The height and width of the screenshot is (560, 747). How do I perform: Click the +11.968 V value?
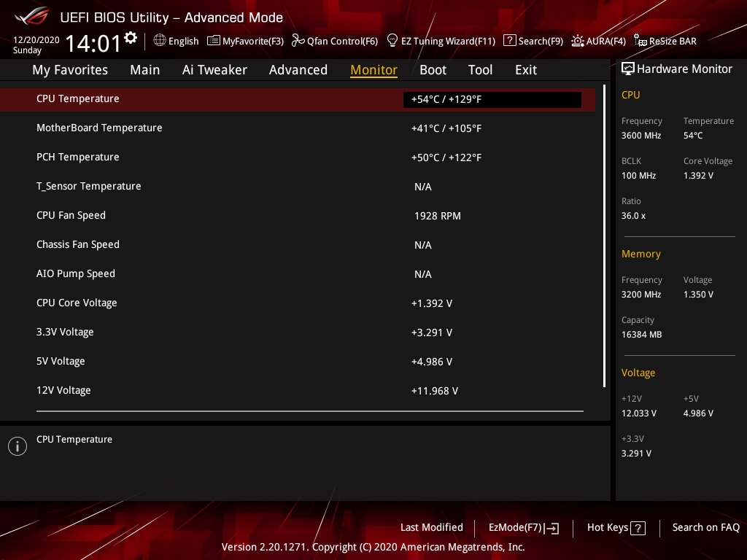[x=435, y=391]
